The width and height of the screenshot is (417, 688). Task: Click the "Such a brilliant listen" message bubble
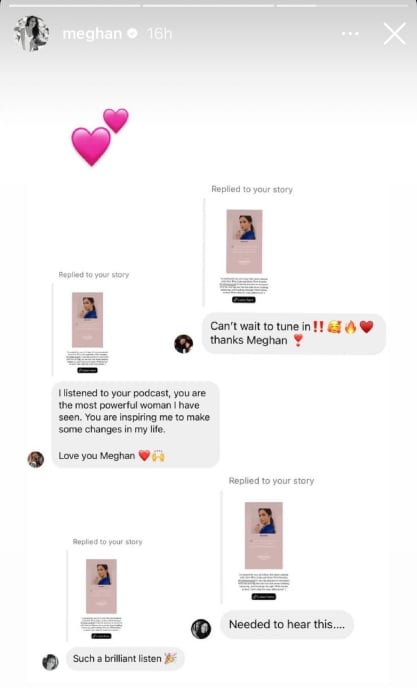[x=125, y=659]
